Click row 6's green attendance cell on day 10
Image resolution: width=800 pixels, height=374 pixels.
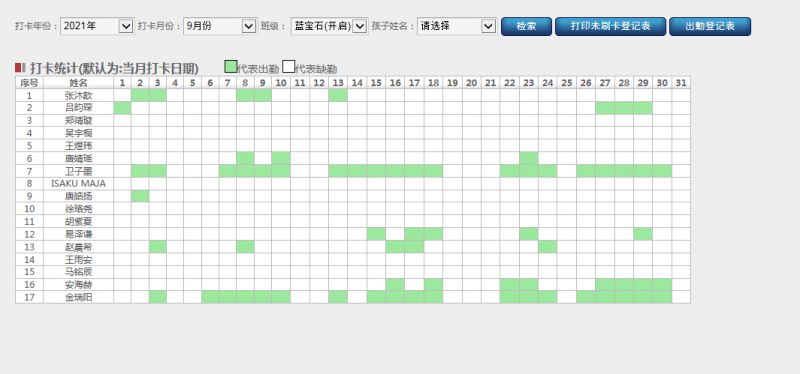pos(281,158)
